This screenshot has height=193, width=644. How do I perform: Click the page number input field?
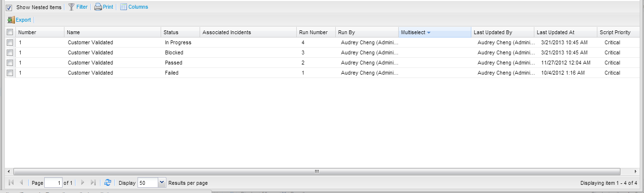click(53, 182)
